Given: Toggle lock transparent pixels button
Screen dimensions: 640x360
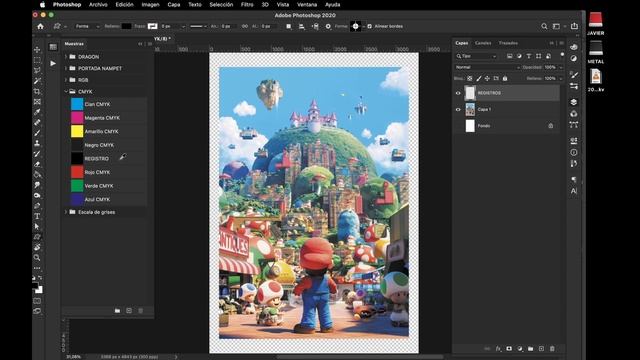Looking at the screenshot, I should (x=470, y=78).
